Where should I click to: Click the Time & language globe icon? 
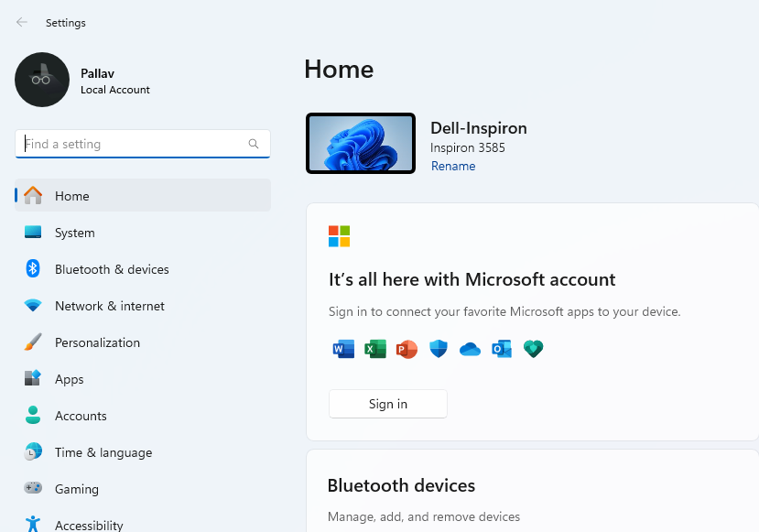click(33, 451)
